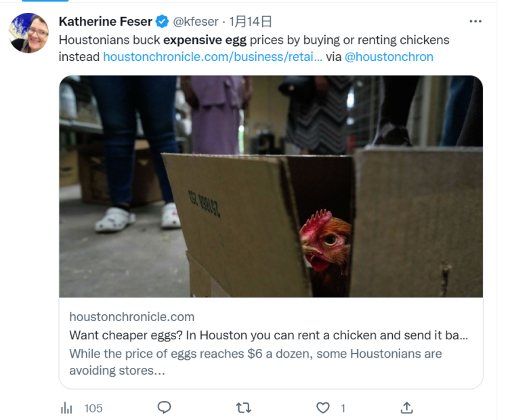The image size is (508, 420).
Task: Click the 1月14日 post date
Action: 252,22
